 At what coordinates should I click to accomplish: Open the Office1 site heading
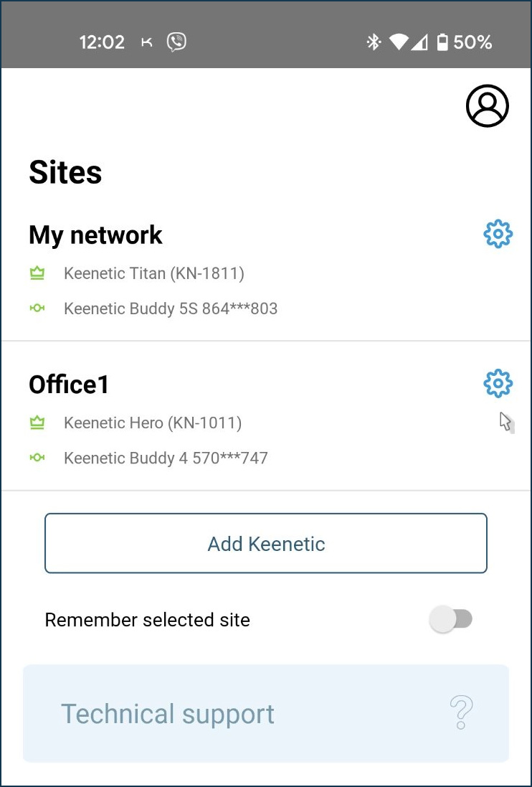(x=68, y=384)
